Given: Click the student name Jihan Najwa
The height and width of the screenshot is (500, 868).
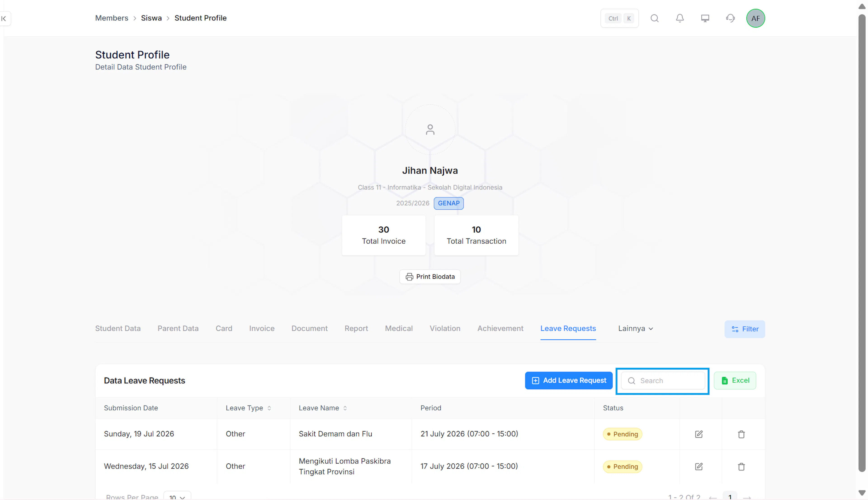Looking at the screenshot, I should tap(430, 170).
